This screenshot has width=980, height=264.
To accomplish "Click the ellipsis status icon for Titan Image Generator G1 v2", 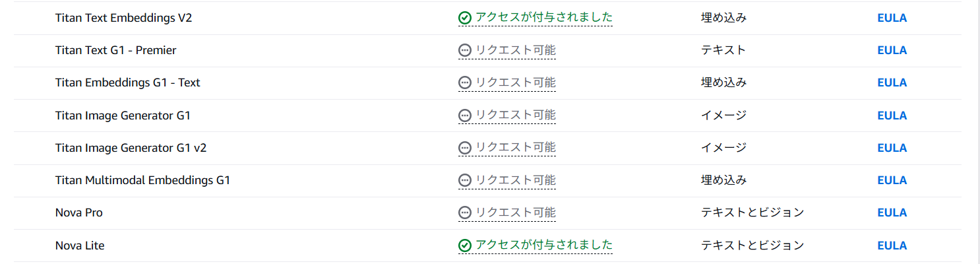I will click(465, 148).
